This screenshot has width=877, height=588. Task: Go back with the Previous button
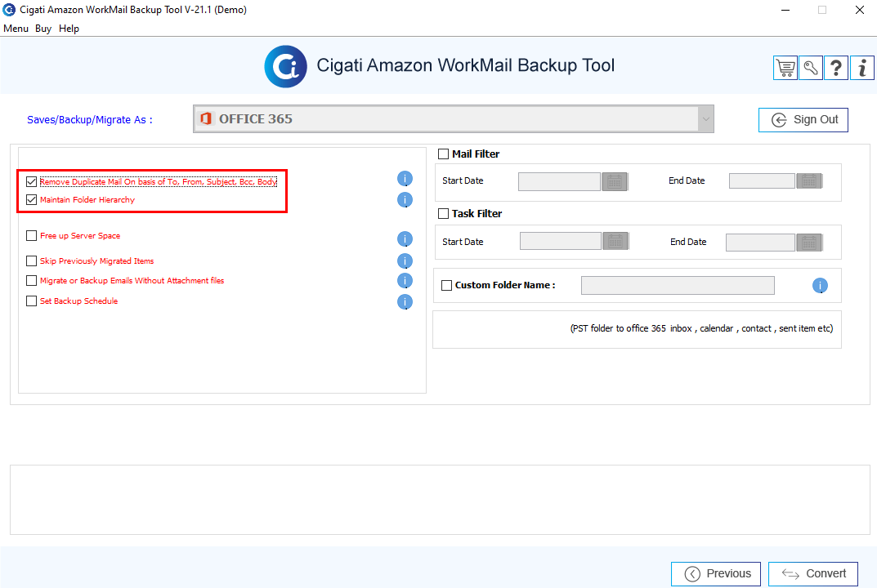click(716, 574)
